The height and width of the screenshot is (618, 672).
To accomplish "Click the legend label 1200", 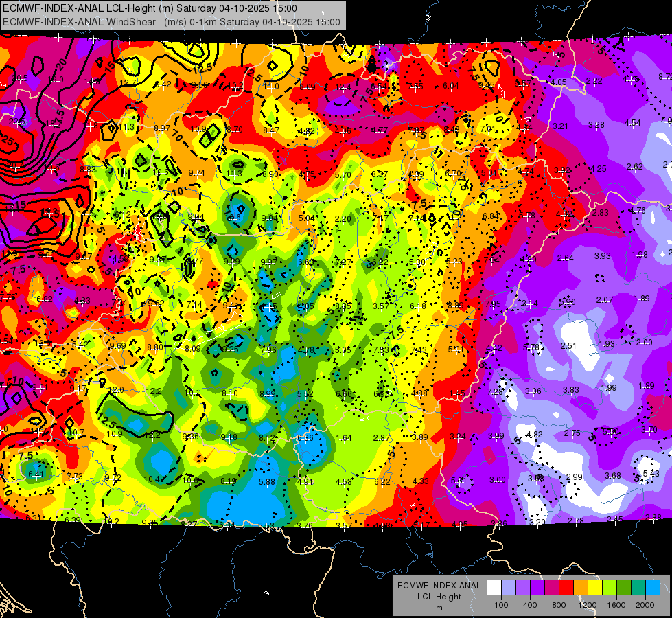I will coord(587,605).
